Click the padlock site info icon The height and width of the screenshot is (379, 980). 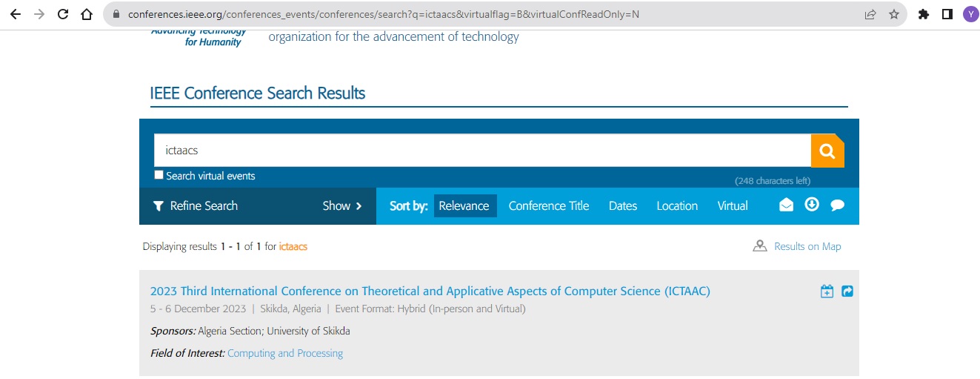[116, 14]
